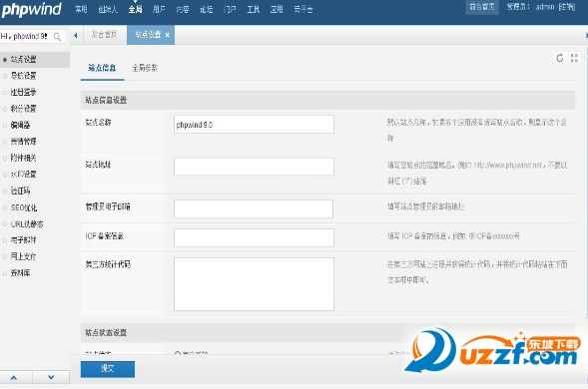Open 表情管理 in the sidebar
The image size is (588, 389).
tap(23, 142)
